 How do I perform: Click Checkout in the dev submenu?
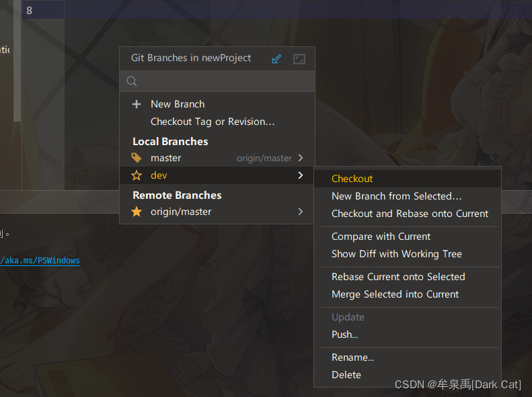tap(408, 179)
